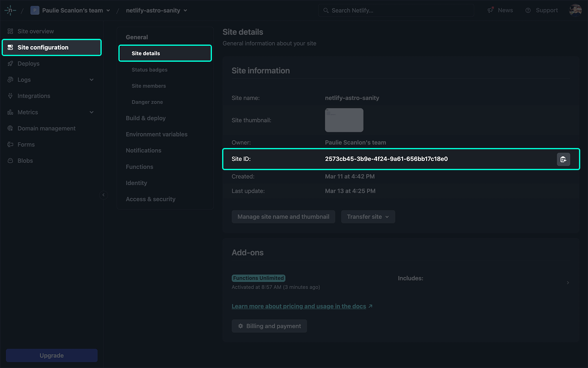Select Site configuration in sidebar
This screenshot has width=588, height=368.
tap(51, 47)
